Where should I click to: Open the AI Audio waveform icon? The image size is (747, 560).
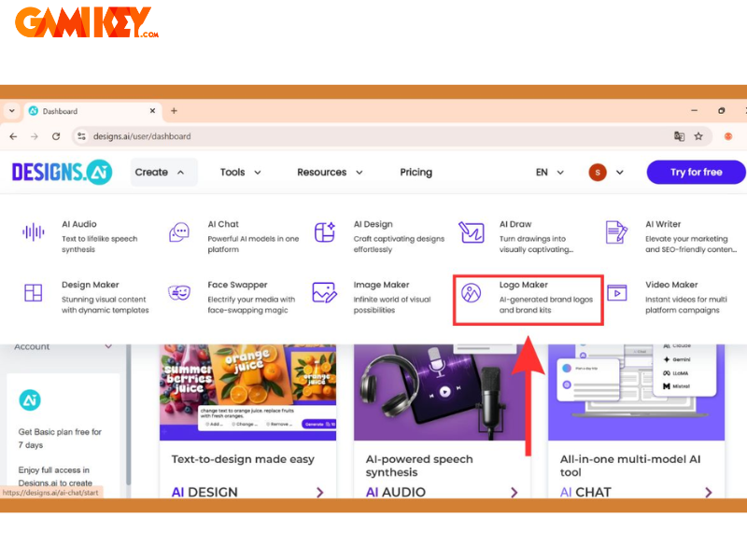34,232
